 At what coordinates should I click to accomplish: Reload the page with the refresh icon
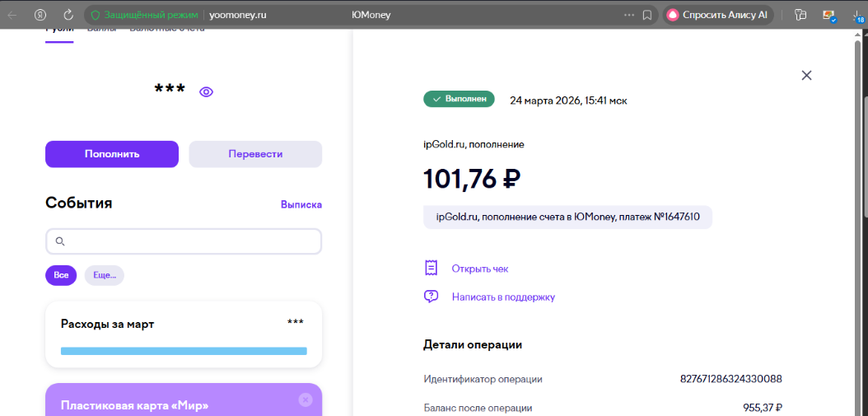(68, 15)
